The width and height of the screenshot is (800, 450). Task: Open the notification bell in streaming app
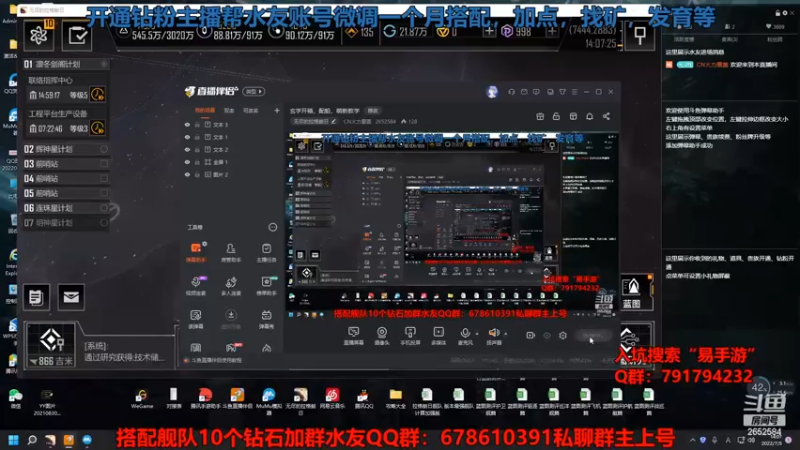(589, 116)
